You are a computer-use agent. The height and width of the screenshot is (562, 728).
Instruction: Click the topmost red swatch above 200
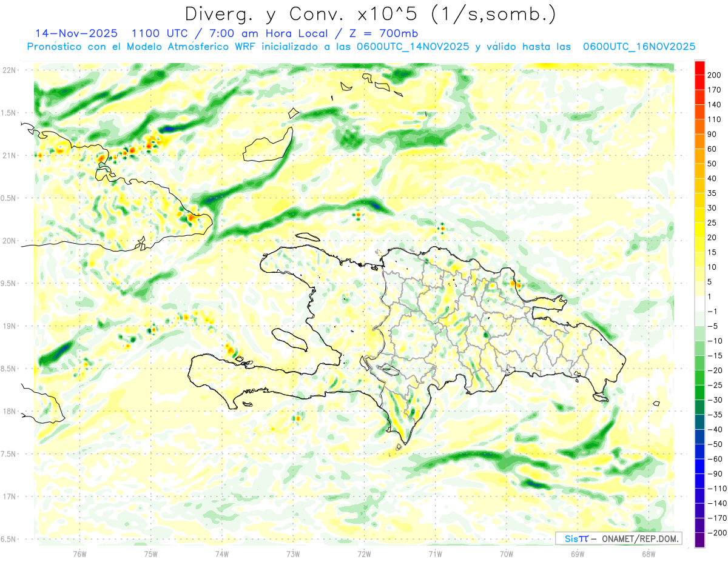click(699, 67)
